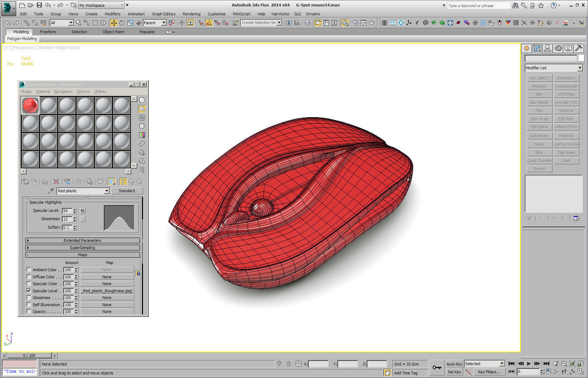Open the Modifiers menu

[x=112, y=14]
